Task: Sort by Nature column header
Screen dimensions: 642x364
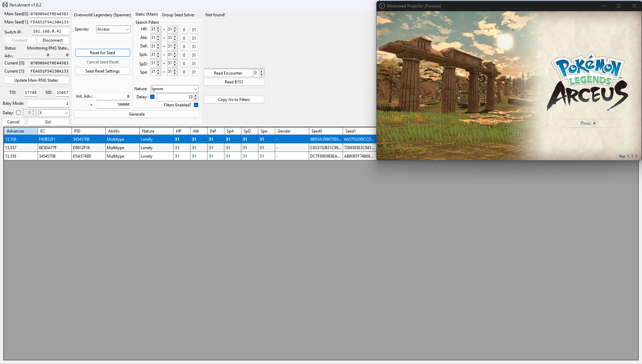Action: [156, 131]
